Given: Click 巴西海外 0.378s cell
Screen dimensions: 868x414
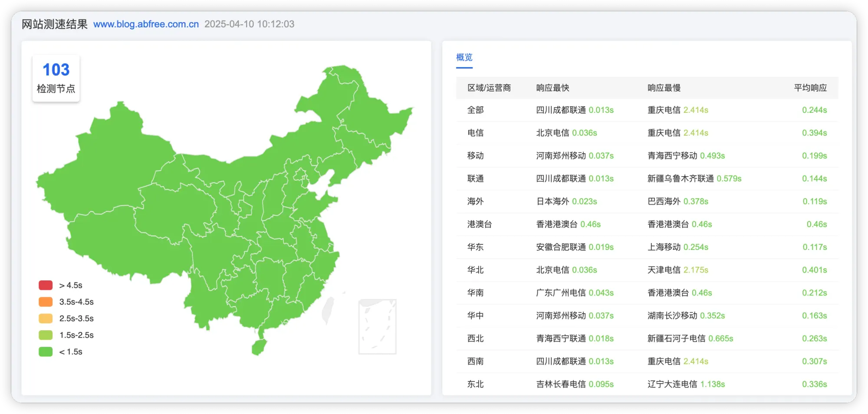Looking at the screenshot, I should click(678, 201).
